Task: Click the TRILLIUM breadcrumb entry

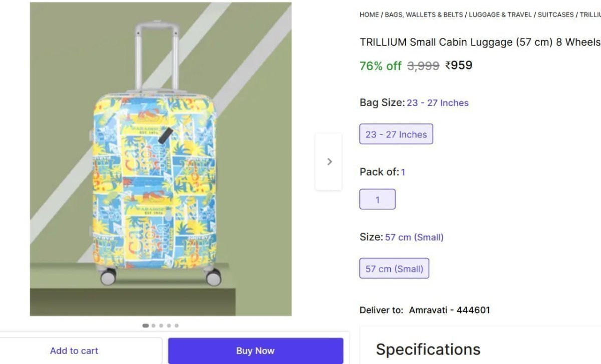Action: point(590,15)
